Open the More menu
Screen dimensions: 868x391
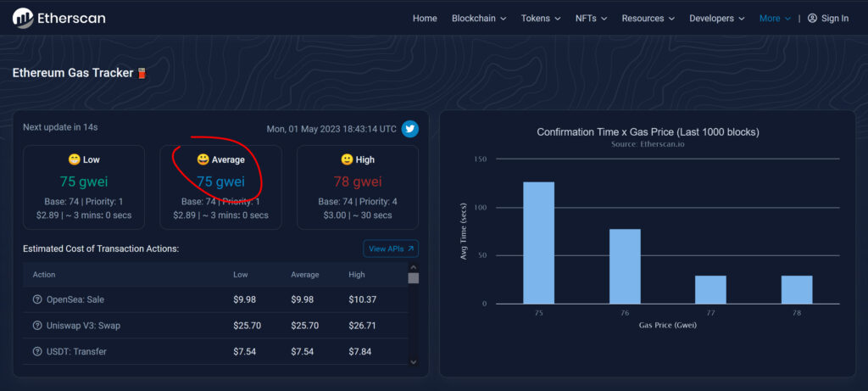point(775,19)
